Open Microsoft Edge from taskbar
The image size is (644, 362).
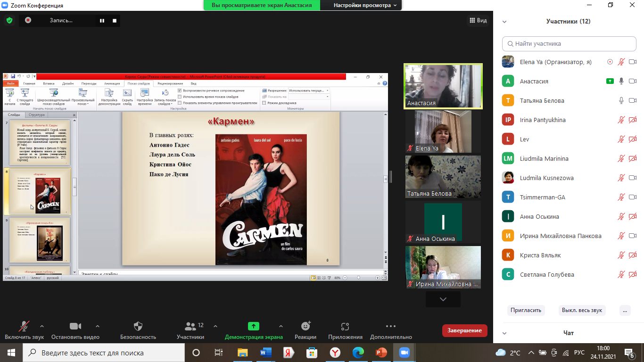pyautogui.click(x=358, y=353)
